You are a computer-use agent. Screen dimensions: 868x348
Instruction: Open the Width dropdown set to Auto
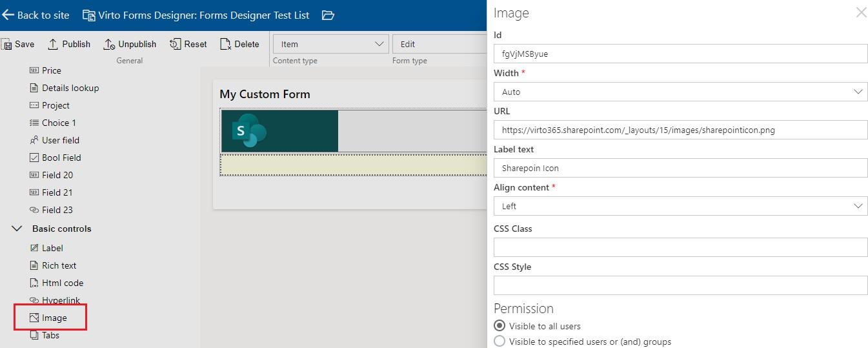[x=680, y=92]
